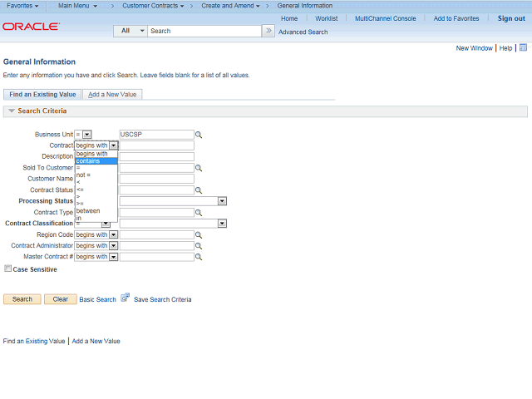The image size is (532, 399).
Task: Click bottom Add a New Value link
Action: [96, 341]
